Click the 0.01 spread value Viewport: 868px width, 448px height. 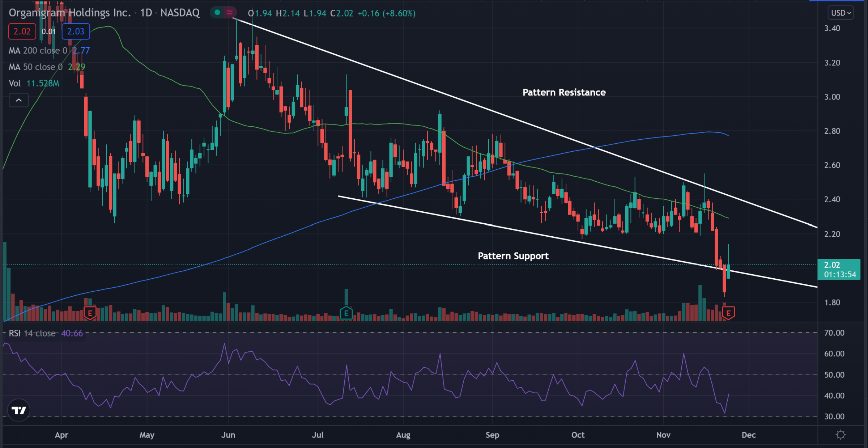(48, 31)
